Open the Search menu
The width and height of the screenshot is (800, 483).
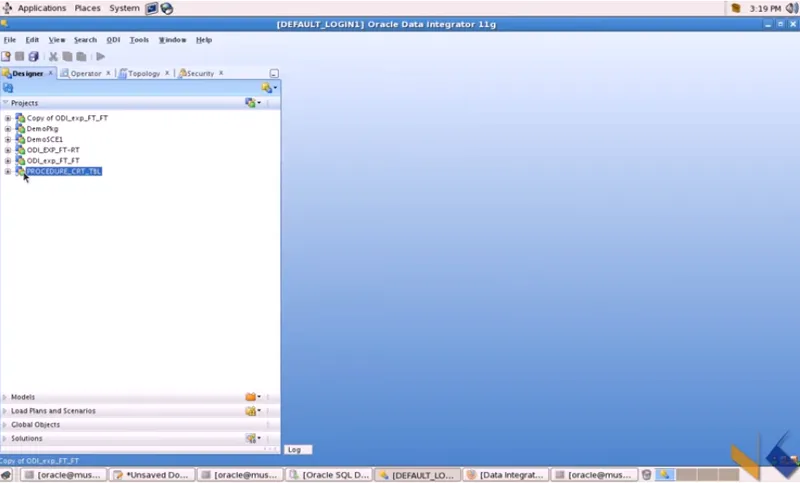(85, 40)
